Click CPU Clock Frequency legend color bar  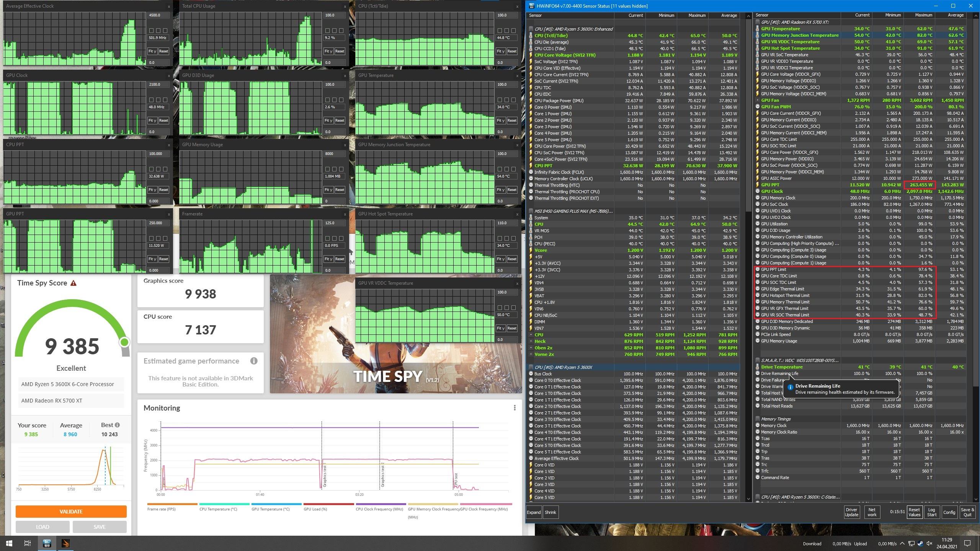(x=381, y=504)
